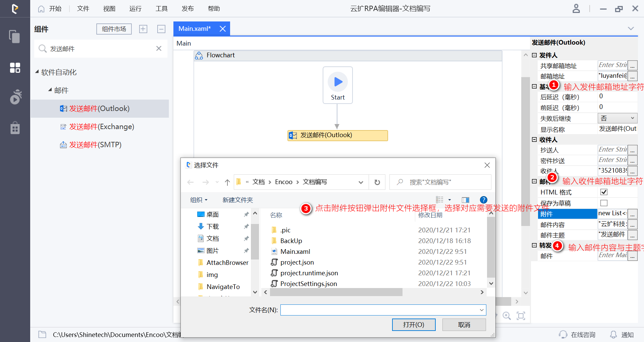
Task: Open the status bar folder path icon
Action: 42,334
